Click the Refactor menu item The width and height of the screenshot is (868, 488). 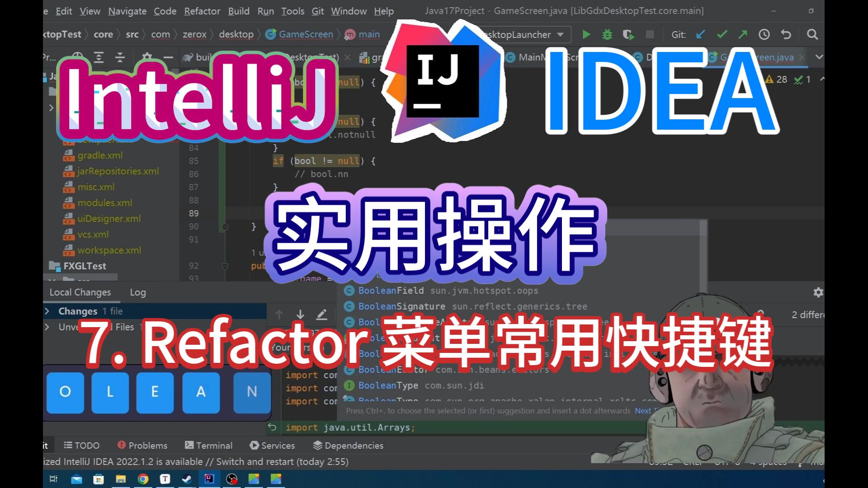pos(201,11)
